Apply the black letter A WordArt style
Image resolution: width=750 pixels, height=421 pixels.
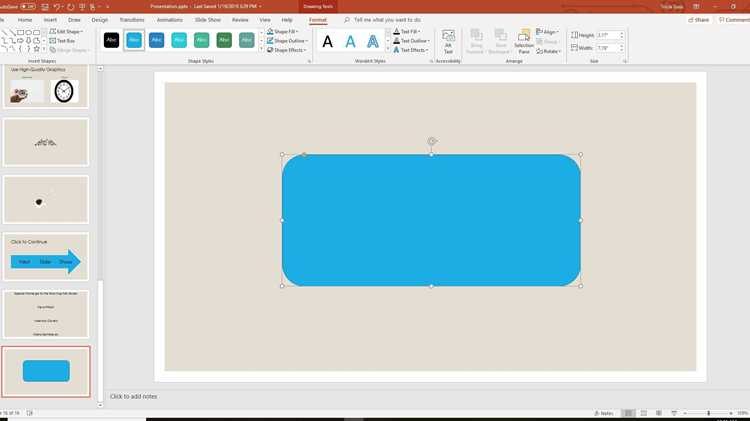click(328, 42)
